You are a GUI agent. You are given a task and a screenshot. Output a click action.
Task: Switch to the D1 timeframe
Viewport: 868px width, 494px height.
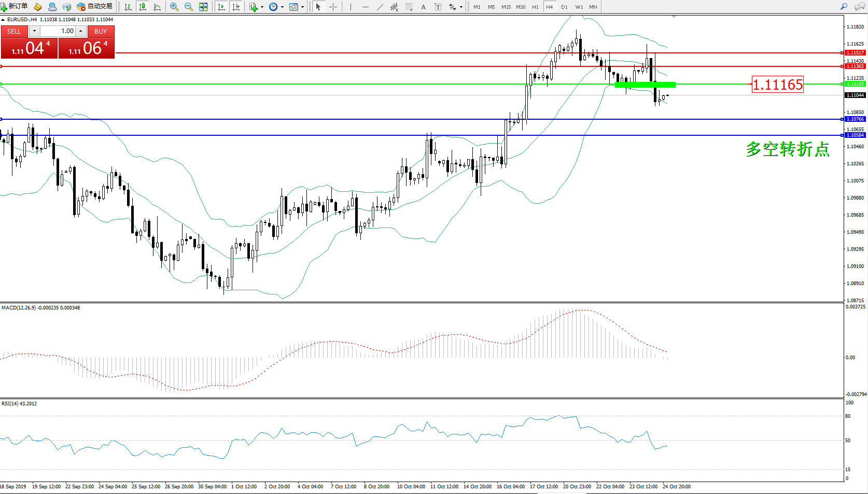564,7
